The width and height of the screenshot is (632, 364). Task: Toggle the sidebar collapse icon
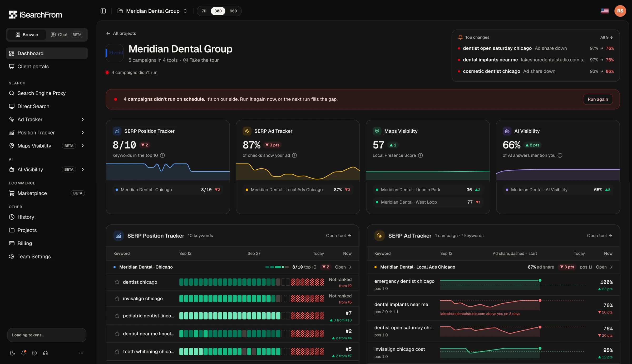[103, 11]
